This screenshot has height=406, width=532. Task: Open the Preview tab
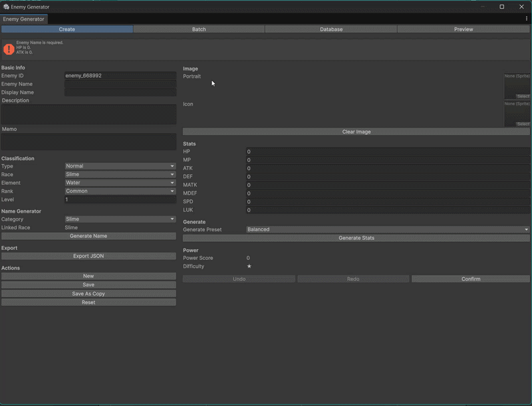tap(464, 29)
